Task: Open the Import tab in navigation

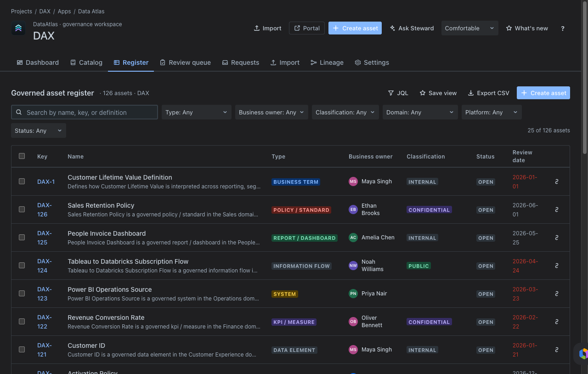Action: coord(285,62)
